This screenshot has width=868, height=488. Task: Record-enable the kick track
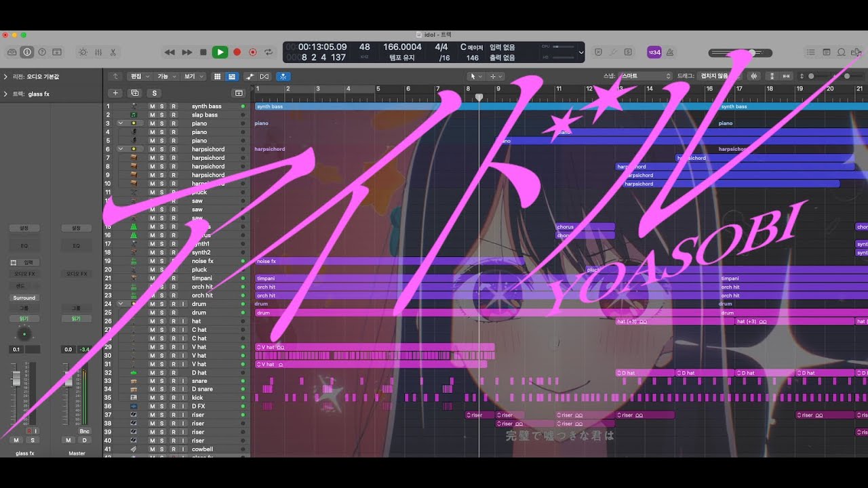point(173,398)
